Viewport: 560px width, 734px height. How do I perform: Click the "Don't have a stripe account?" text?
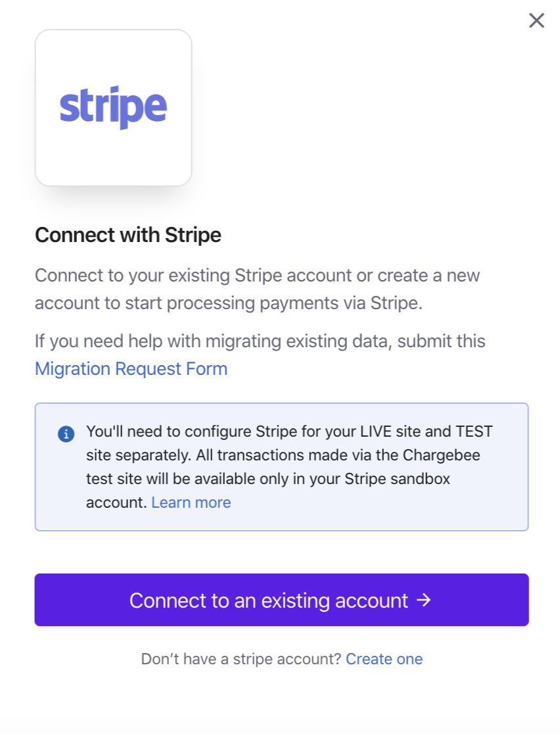point(241,659)
